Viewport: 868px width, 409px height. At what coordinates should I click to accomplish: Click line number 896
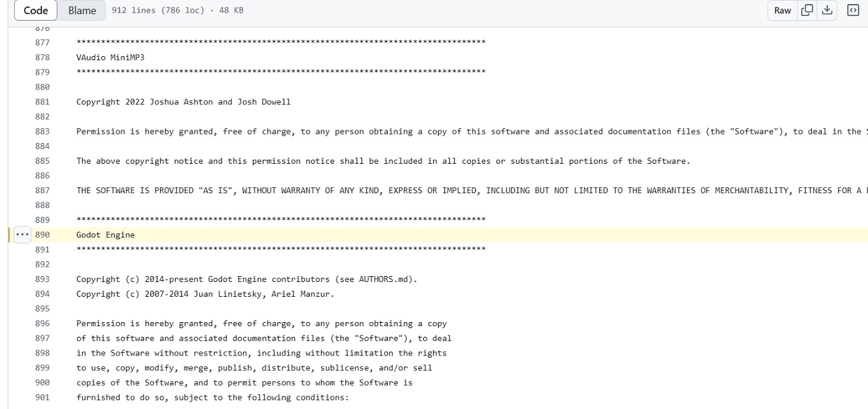click(42, 323)
